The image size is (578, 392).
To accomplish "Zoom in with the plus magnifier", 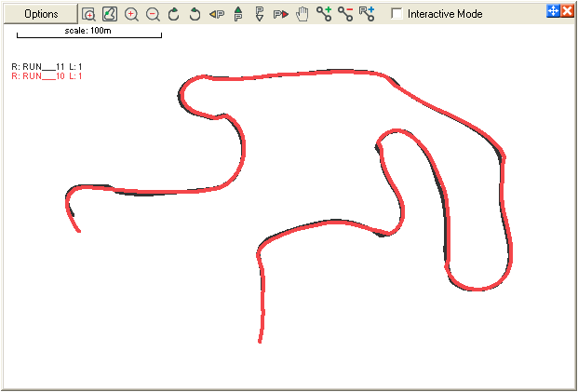I will click(x=131, y=14).
